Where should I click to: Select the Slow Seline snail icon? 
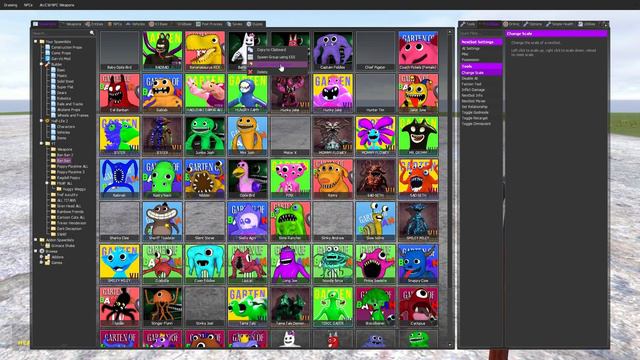375,221
